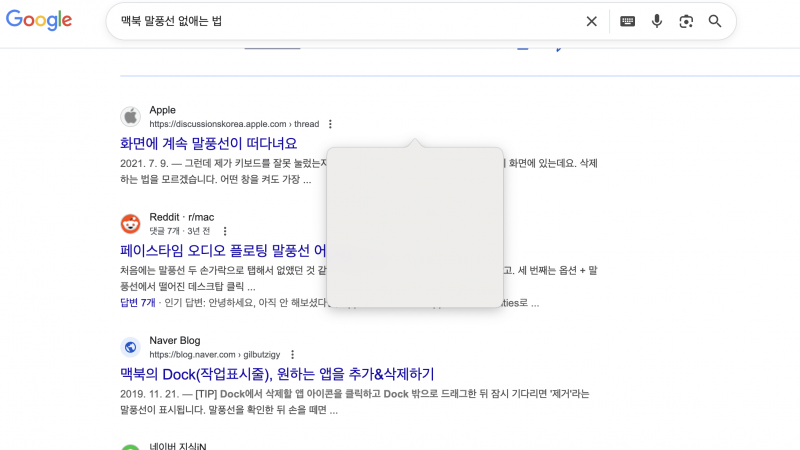Viewport: 800px width, 450px height.
Task: Click the Apple source name text
Action: (x=162, y=110)
